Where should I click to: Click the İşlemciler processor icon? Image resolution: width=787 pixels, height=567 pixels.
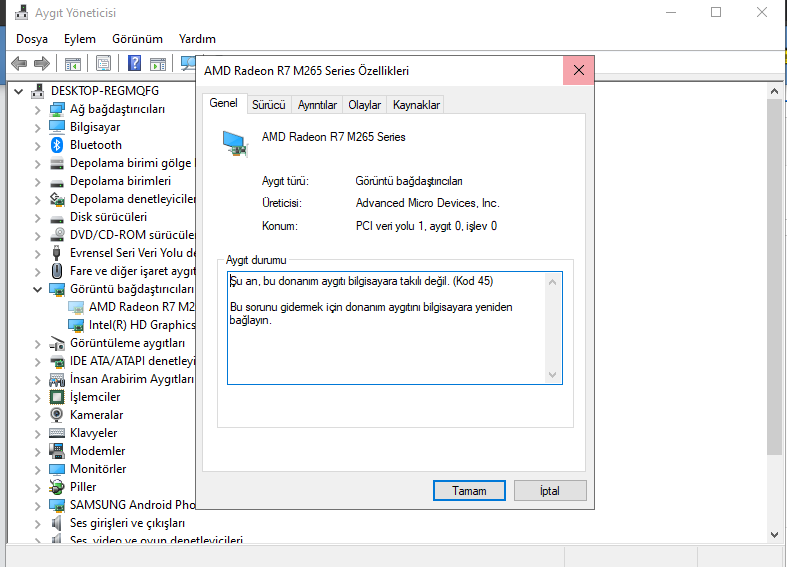57,397
